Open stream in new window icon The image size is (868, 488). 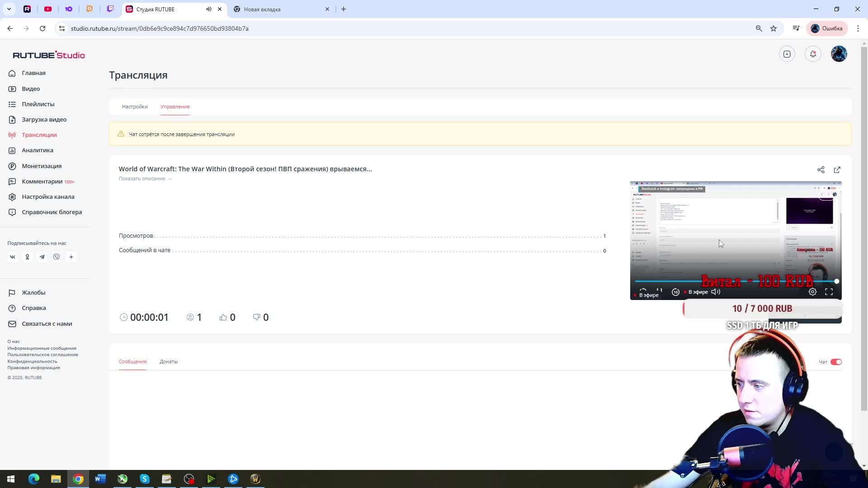point(837,170)
